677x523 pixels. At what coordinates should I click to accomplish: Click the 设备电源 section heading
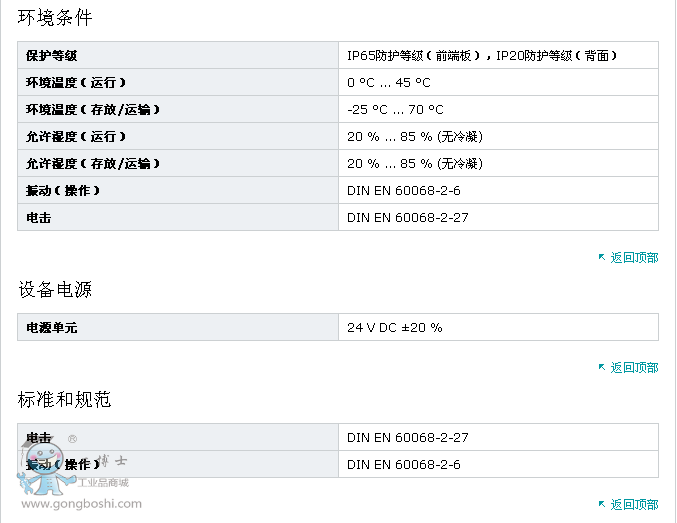point(55,290)
